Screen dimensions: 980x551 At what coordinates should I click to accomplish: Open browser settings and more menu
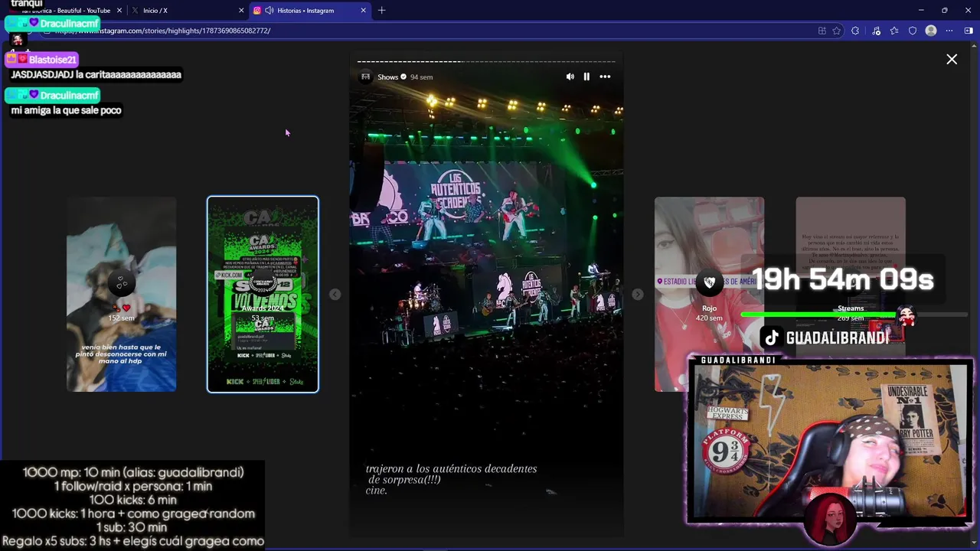(x=949, y=31)
